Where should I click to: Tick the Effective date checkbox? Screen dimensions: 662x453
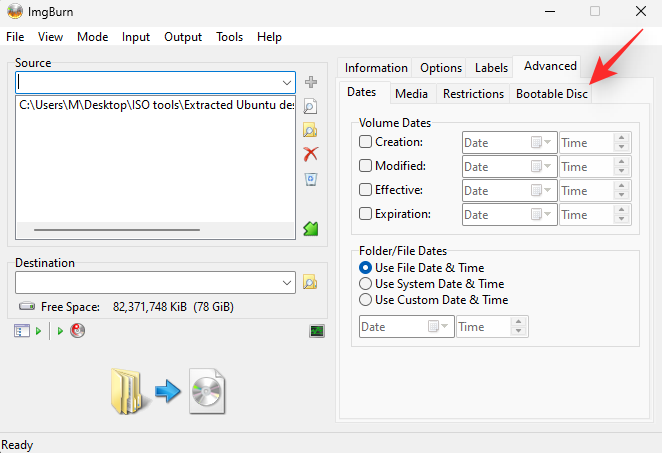[365, 190]
